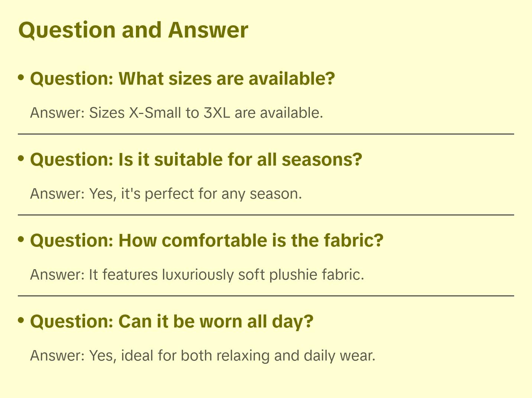This screenshot has height=398, width=532.
Task: Click the bullet before the sizes question
Action: (21, 78)
